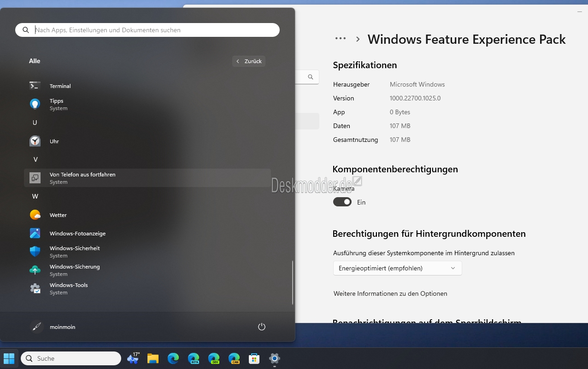Image resolution: width=588 pixels, height=369 pixels.
Task: Click the Settings window search magnifier
Action: [311, 77]
